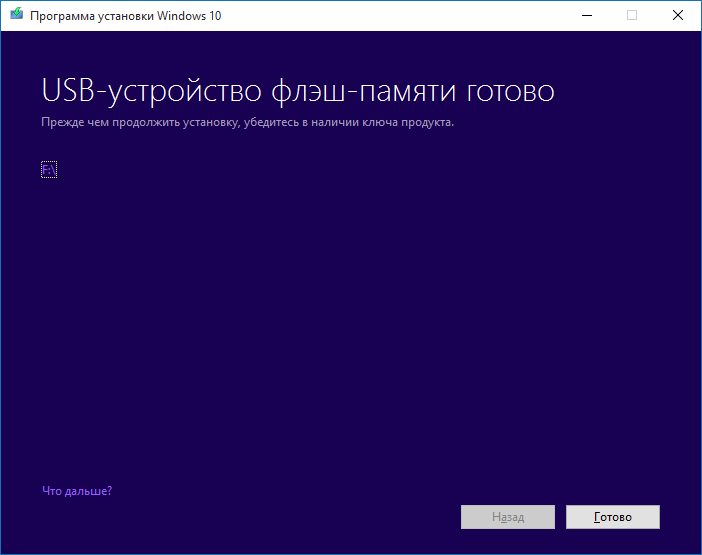Click the "Что дальше?" link
Viewport: 702px width, 555px height.
pyautogui.click(x=77, y=491)
